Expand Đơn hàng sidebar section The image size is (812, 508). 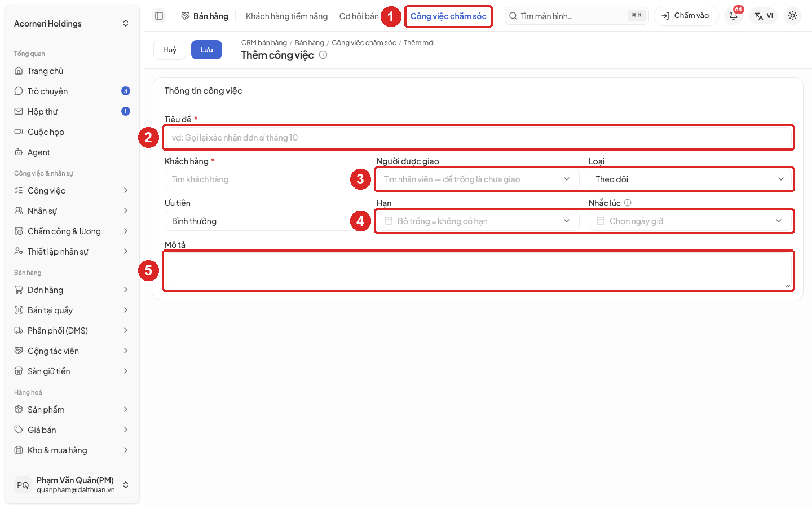tap(72, 290)
